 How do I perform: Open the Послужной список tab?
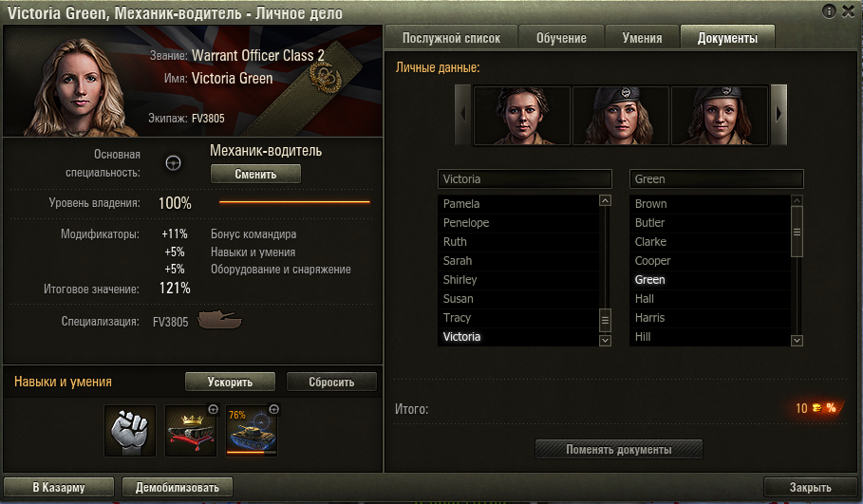click(x=451, y=37)
